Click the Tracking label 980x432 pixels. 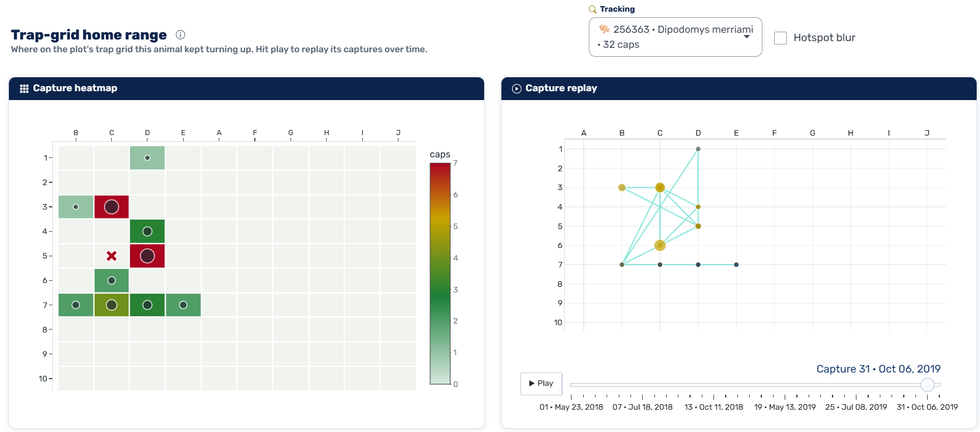pyautogui.click(x=617, y=9)
